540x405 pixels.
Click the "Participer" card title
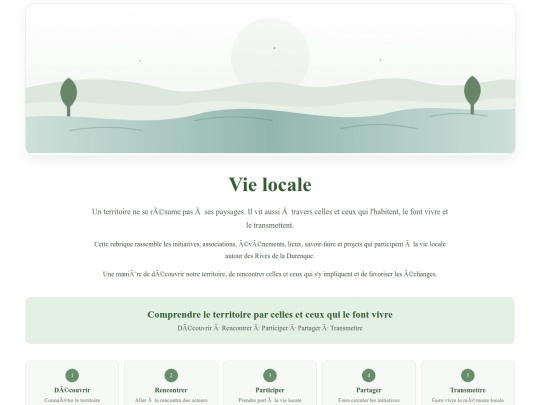pyautogui.click(x=270, y=390)
